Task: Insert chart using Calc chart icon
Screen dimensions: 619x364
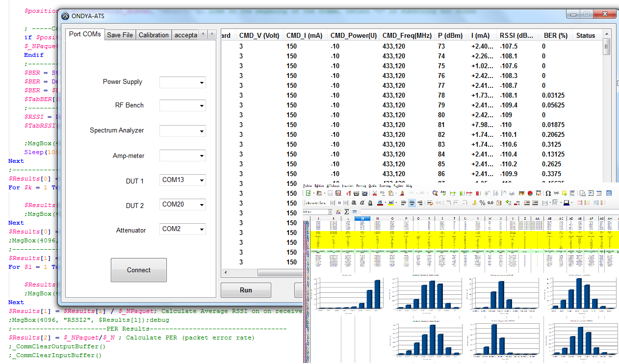Action: click(530, 193)
